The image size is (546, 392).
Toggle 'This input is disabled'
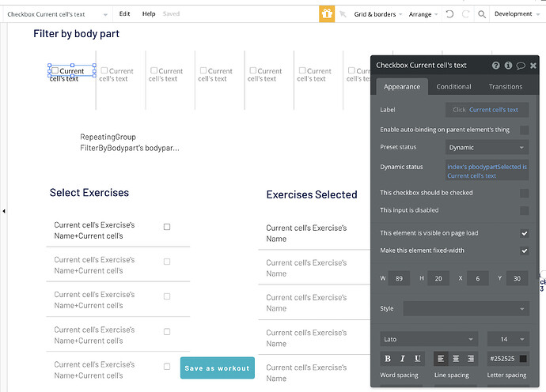point(524,210)
